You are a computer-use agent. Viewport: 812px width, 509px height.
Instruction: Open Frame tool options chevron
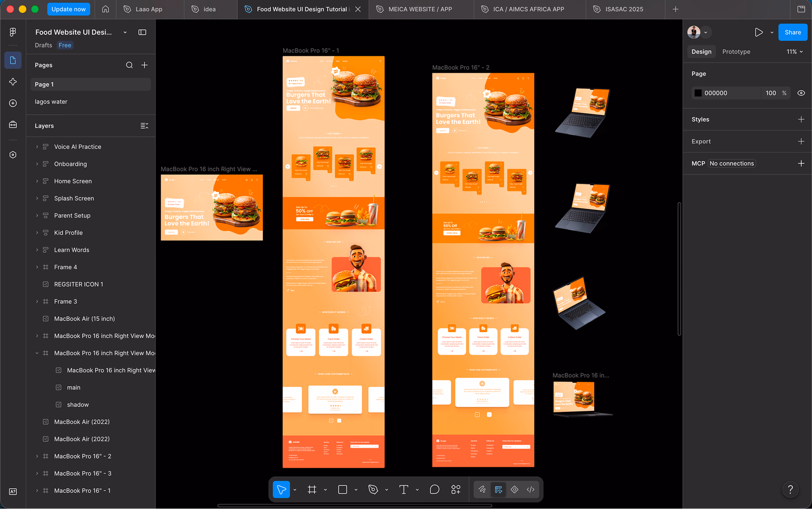tap(325, 490)
